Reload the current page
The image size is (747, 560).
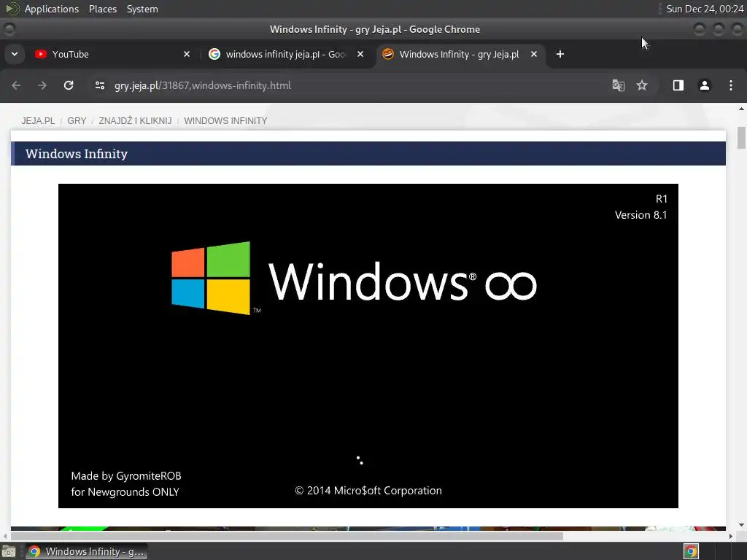[x=69, y=85]
